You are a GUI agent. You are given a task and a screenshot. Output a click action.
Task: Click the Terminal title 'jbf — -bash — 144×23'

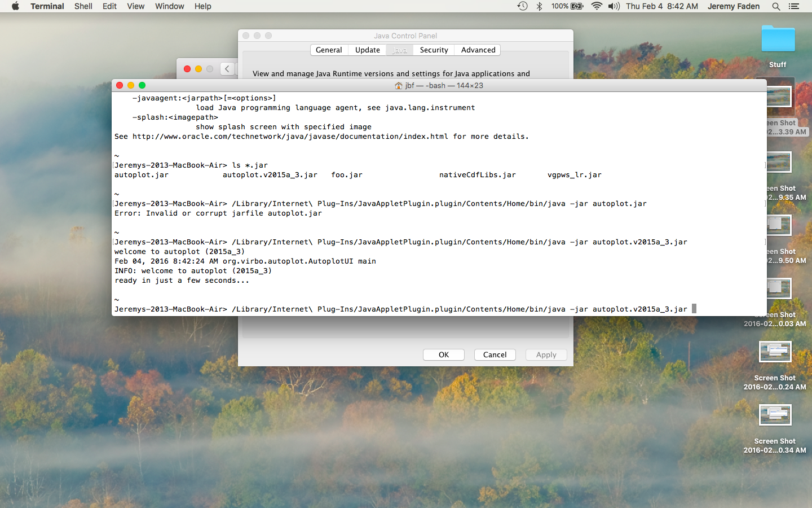coord(444,86)
